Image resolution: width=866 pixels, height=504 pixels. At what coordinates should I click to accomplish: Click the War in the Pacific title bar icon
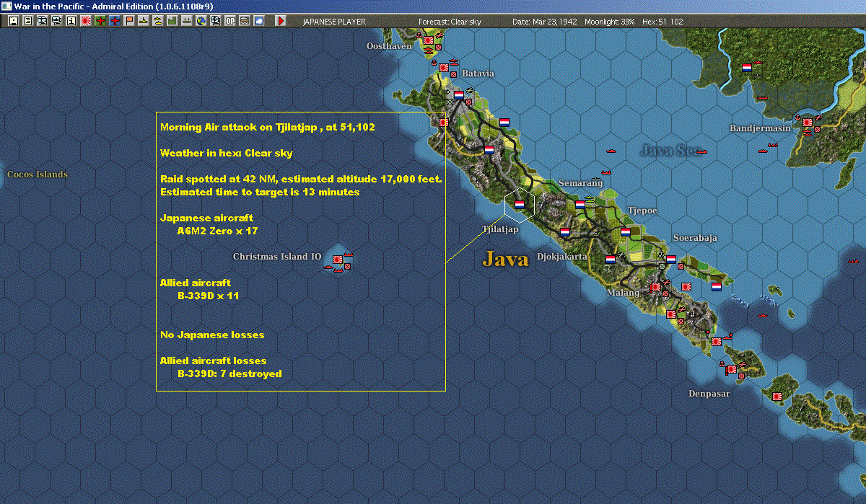click(x=6, y=6)
